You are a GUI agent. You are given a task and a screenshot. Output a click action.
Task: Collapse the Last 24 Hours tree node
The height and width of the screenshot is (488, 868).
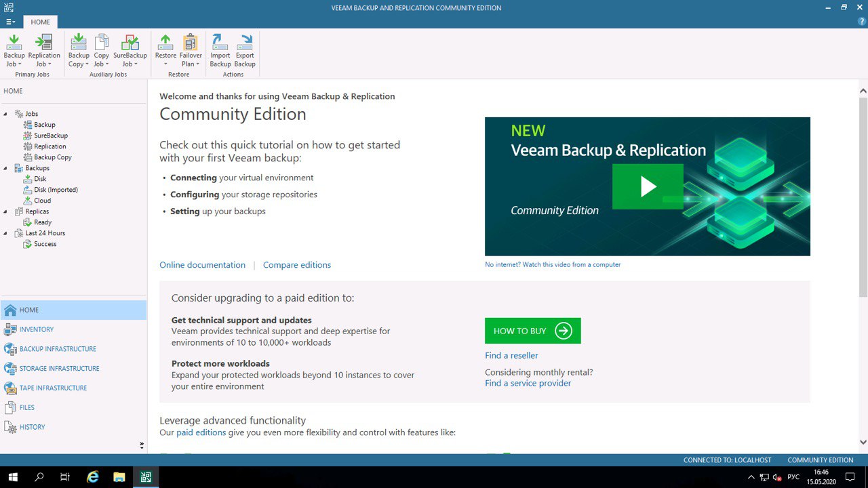[x=5, y=233]
